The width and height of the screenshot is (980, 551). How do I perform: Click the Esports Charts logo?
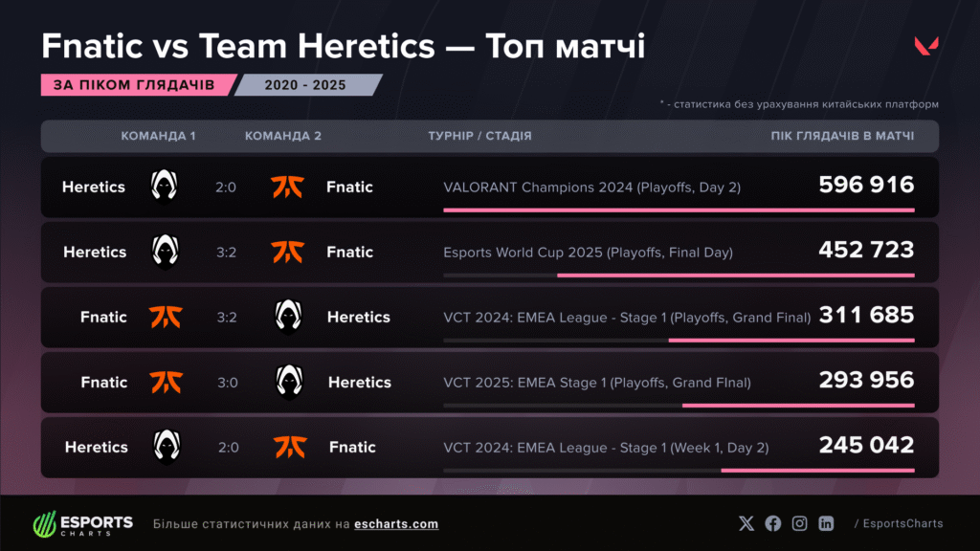83,524
